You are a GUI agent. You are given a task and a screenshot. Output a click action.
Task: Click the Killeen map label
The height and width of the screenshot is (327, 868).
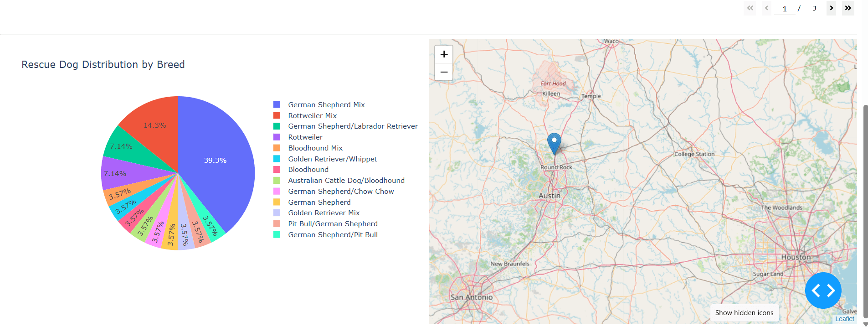551,93
